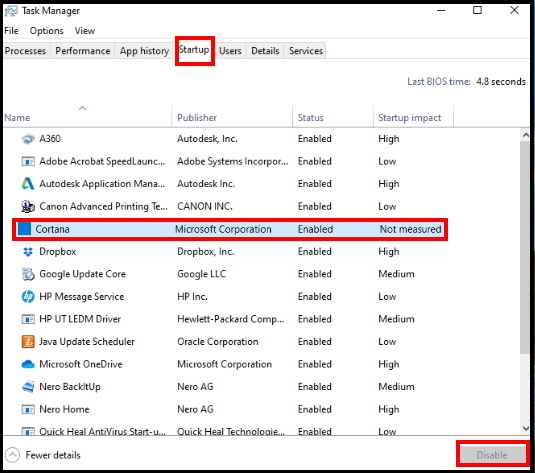Select the Java Update Scheduler row name
The image size is (535, 473).
pyautogui.click(x=87, y=342)
